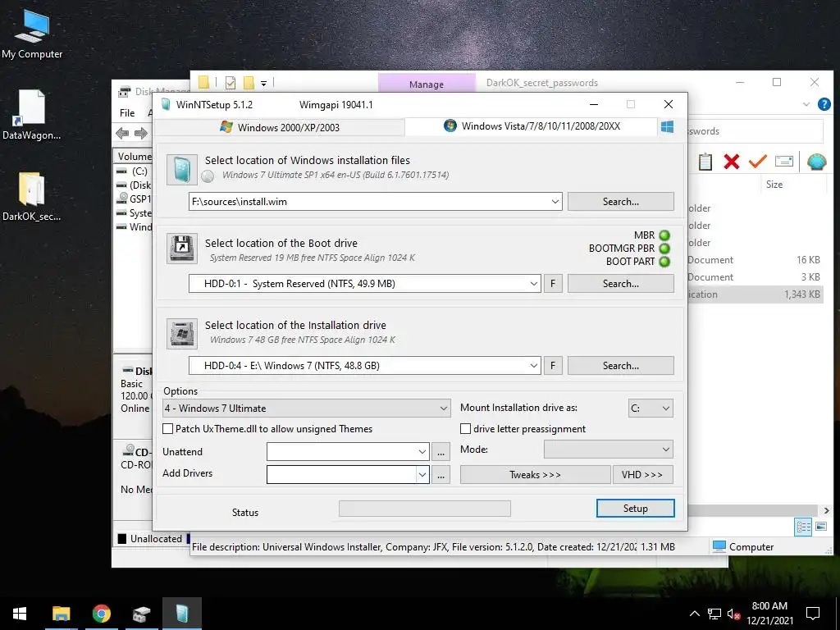This screenshot has width=840, height=630.
Task: Click the MBR green status indicator
Action: pyautogui.click(x=664, y=235)
